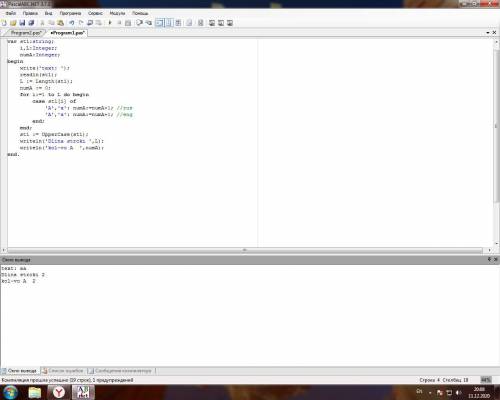Open the Файл menu

click(11, 13)
